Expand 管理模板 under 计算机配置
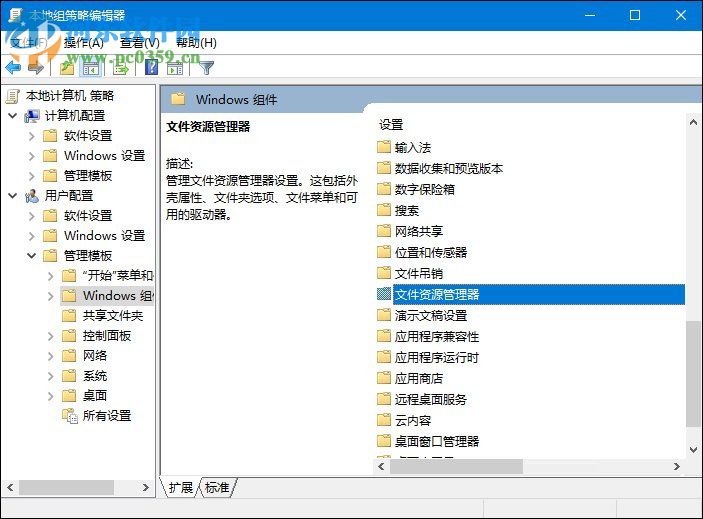This screenshot has height=519, width=703. pyautogui.click(x=31, y=176)
